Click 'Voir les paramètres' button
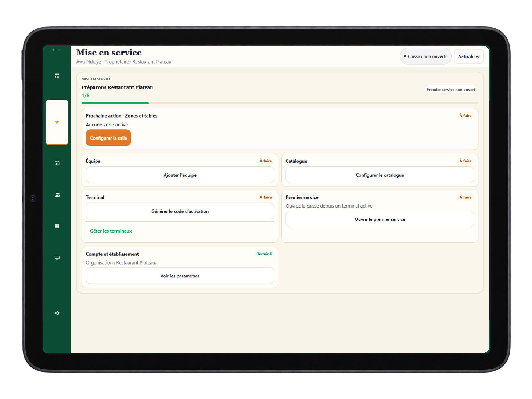This screenshot has height=399, width=532. pos(180,276)
